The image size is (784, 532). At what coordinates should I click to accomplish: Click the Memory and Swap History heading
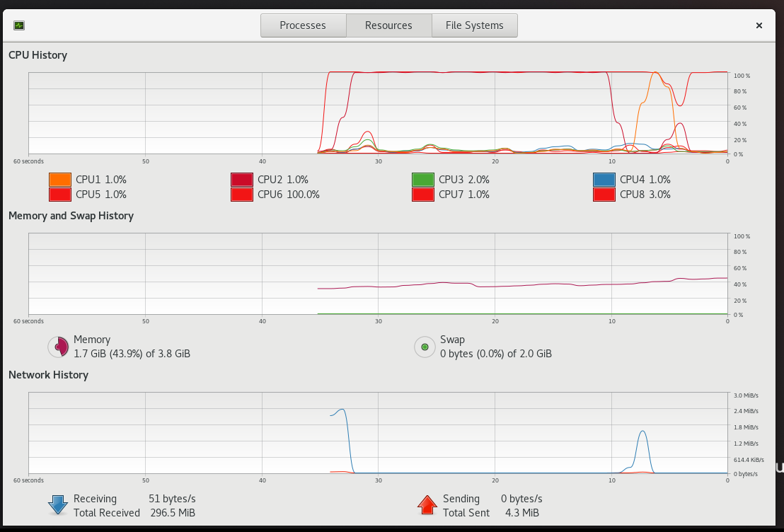click(71, 216)
